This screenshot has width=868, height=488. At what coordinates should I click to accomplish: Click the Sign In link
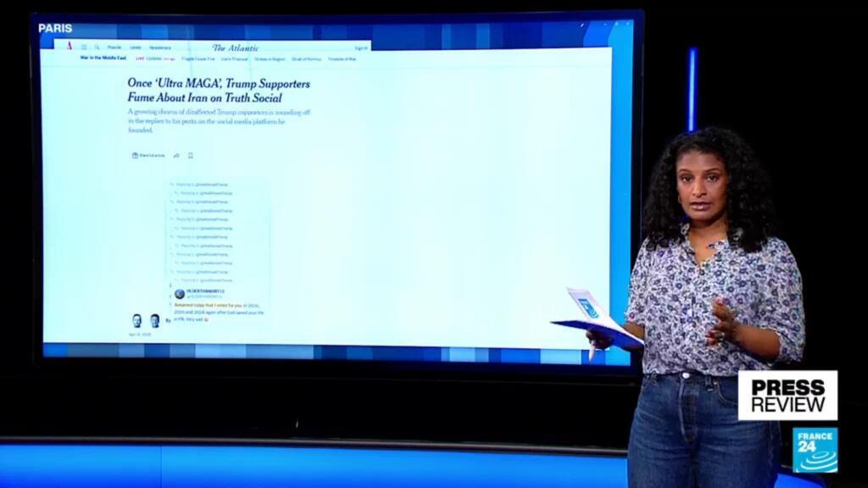[361, 47]
